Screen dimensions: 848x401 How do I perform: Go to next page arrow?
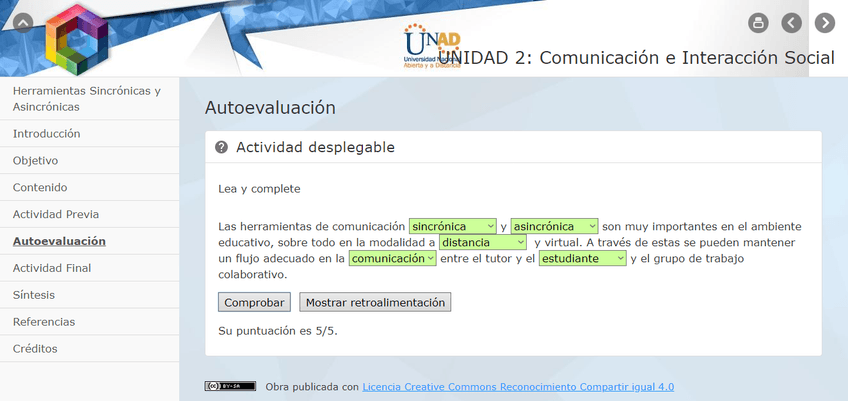click(825, 23)
